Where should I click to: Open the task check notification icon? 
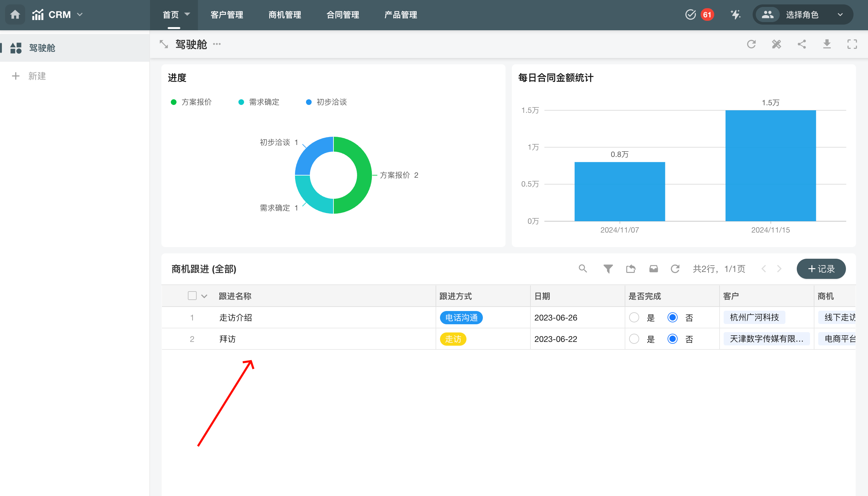(690, 14)
